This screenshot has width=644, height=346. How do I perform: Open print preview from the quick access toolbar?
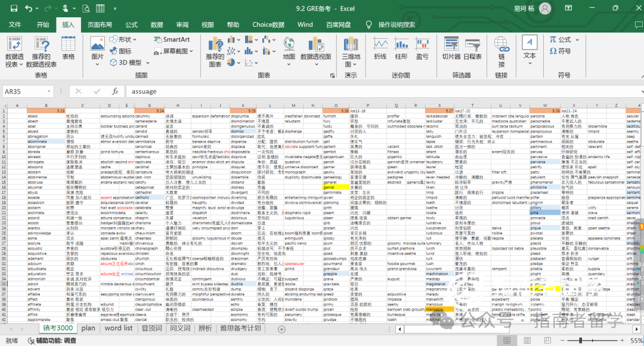tap(86, 8)
